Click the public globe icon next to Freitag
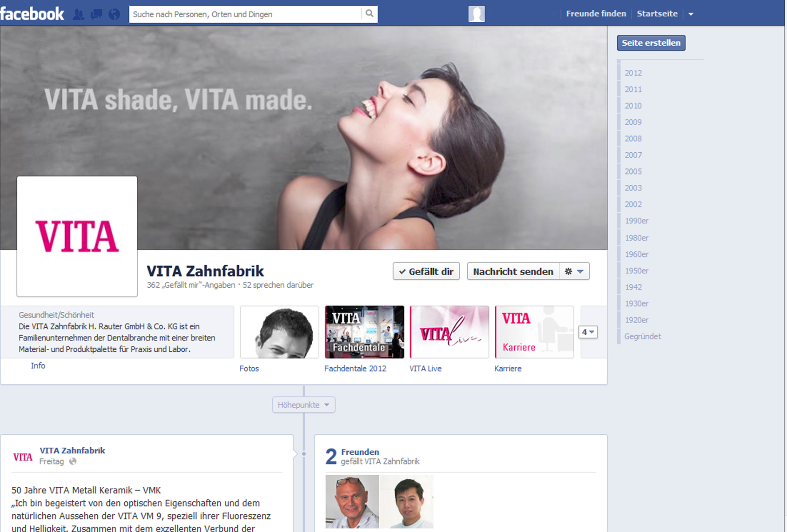The height and width of the screenshot is (532, 787). [x=73, y=461]
